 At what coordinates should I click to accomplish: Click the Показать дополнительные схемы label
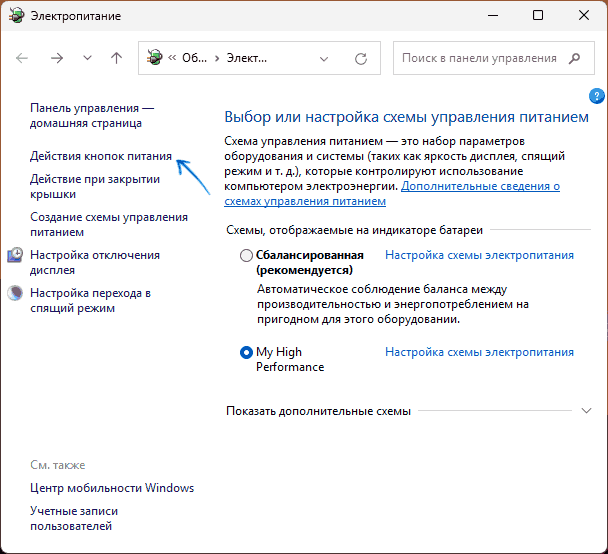tap(318, 411)
